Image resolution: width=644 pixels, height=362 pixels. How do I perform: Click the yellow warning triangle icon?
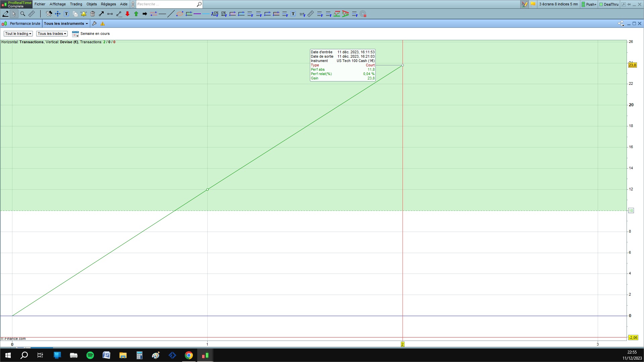[103, 23]
